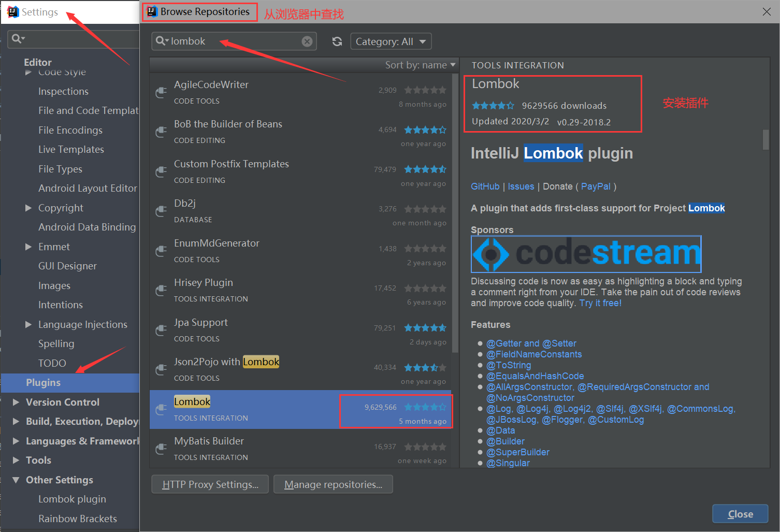The image size is (780, 532).
Task: Focus the Settings search field
Action: pos(74,39)
